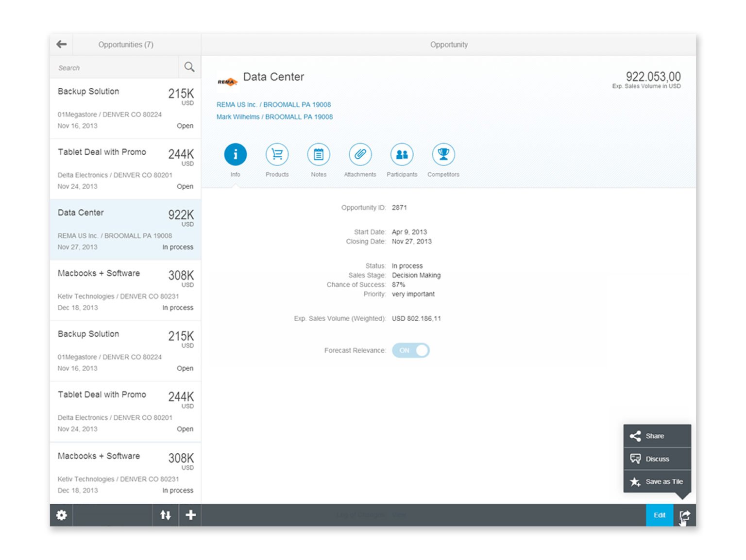The height and width of the screenshot is (560, 746).
Task: Click the weighted volume USD 802.186,11
Action: tap(416, 318)
